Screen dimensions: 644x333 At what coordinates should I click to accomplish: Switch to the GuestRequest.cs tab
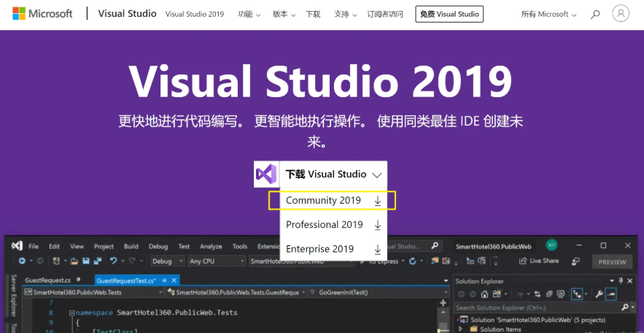[47, 280]
